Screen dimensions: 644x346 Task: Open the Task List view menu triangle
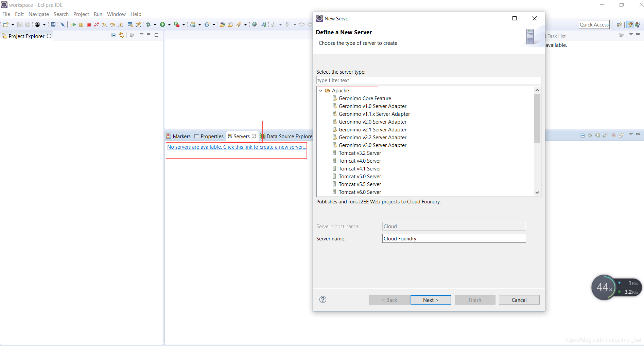(x=631, y=34)
